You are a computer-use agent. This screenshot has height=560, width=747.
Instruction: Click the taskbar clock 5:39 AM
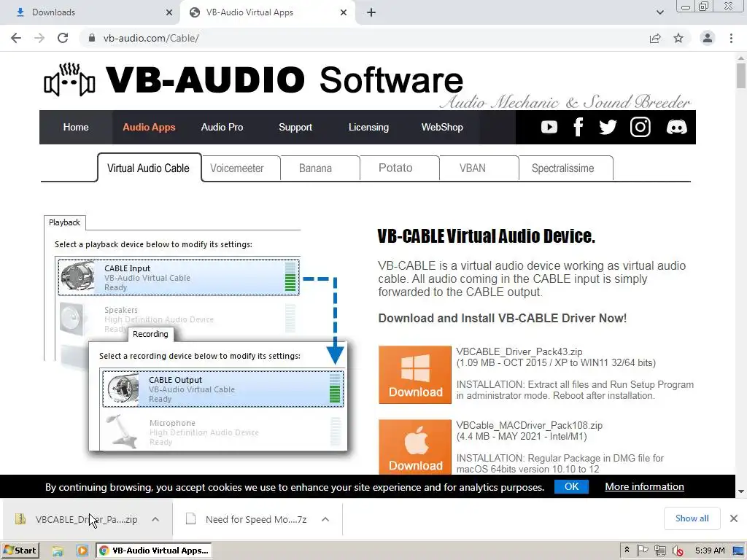710,551
